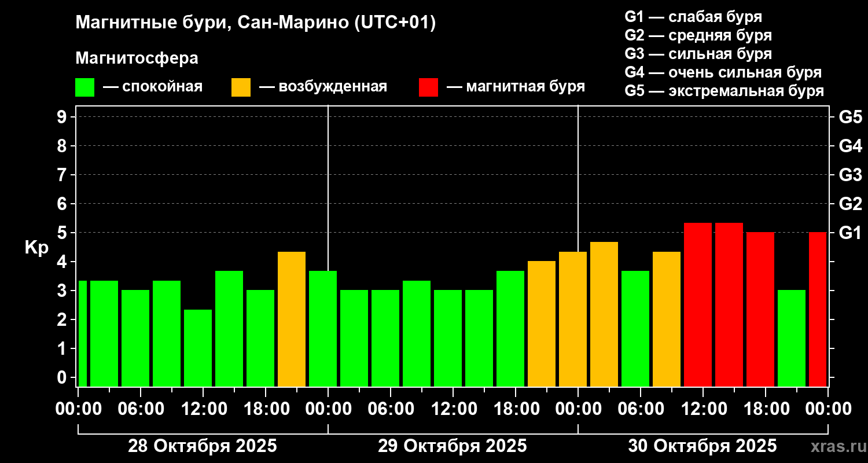Click the «18:00» time label of 28 October

point(266,409)
